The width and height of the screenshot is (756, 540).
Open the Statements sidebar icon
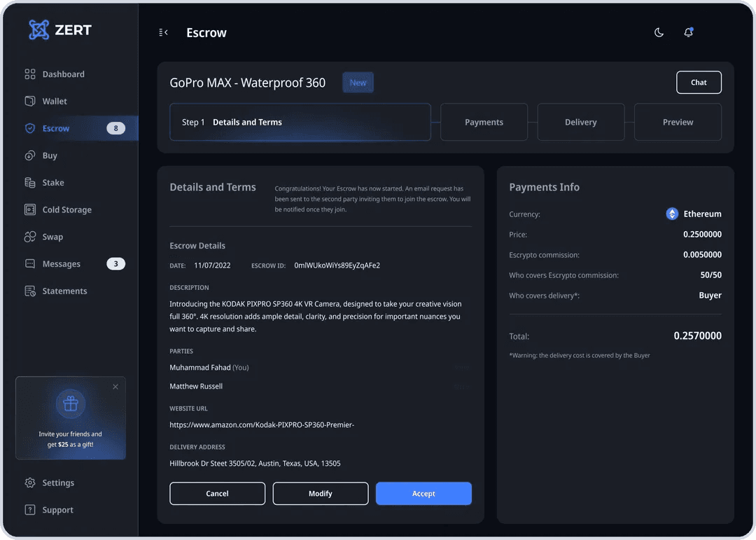[x=30, y=291]
